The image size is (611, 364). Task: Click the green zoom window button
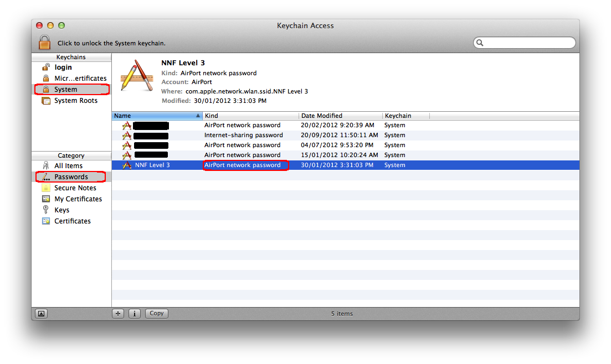(x=61, y=25)
